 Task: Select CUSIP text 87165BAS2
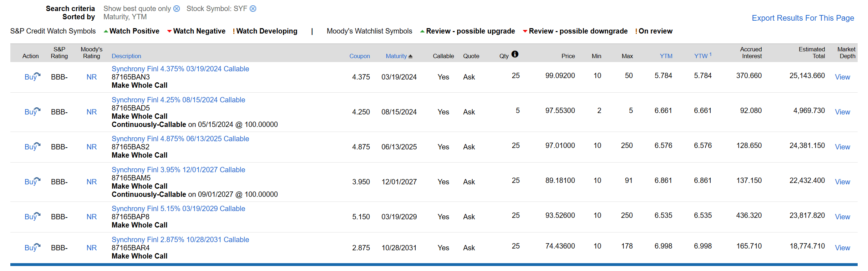tap(131, 147)
